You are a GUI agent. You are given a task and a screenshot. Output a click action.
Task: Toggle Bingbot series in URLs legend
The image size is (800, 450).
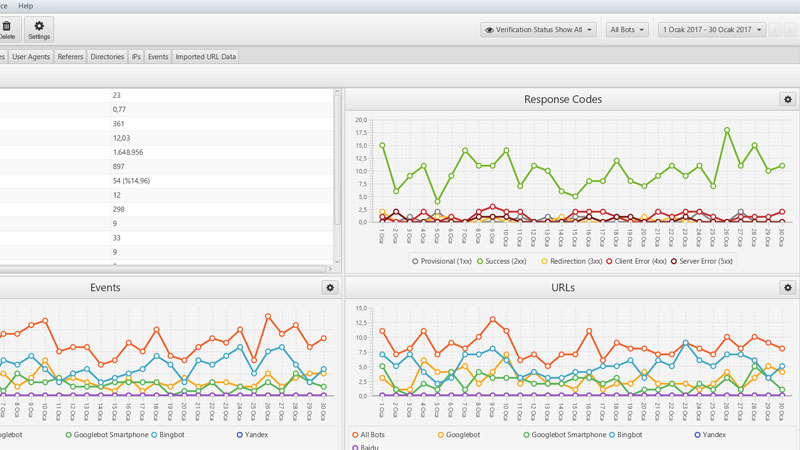(x=625, y=435)
